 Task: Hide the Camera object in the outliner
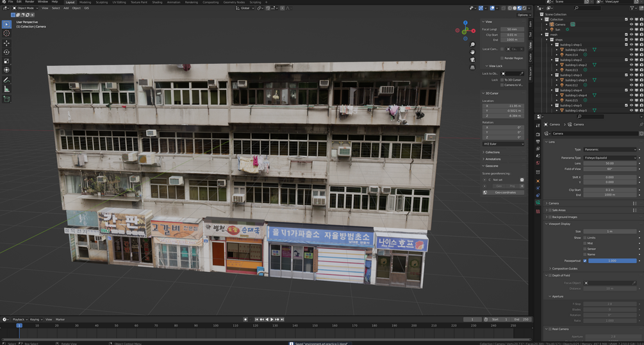(x=631, y=24)
